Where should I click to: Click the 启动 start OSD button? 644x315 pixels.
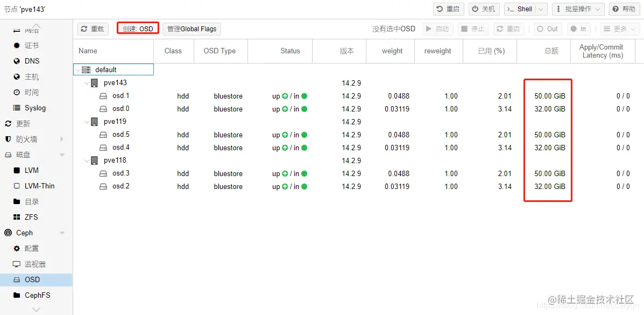[x=438, y=29]
